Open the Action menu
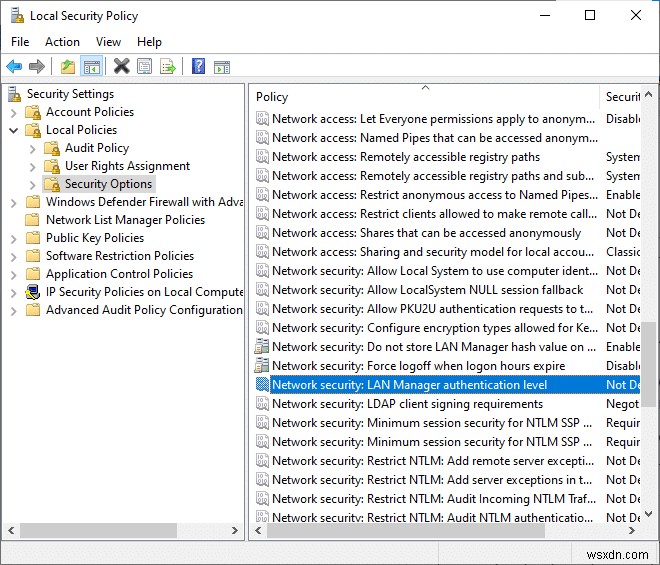This screenshot has width=660, height=565. click(62, 42)
